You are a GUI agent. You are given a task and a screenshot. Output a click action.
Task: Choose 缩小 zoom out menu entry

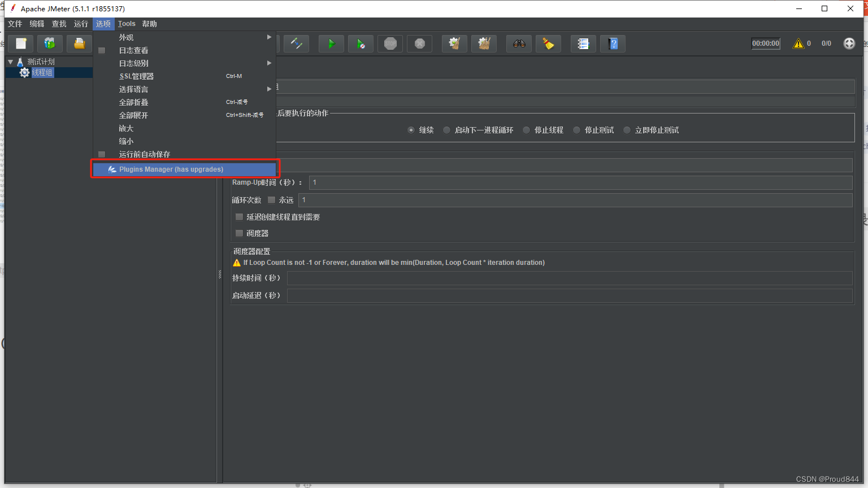[x=184, y=141]
